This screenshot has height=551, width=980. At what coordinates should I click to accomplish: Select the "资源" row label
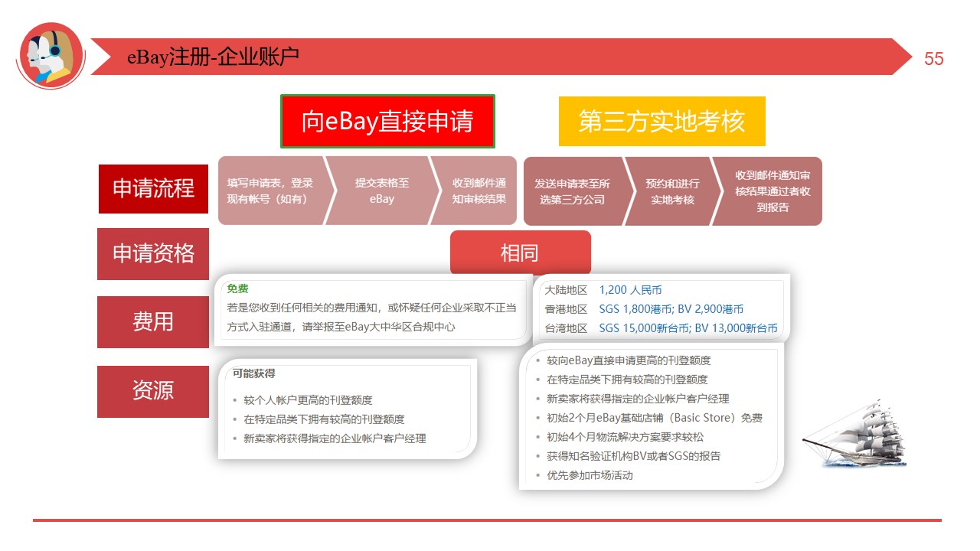click(153, 391)
